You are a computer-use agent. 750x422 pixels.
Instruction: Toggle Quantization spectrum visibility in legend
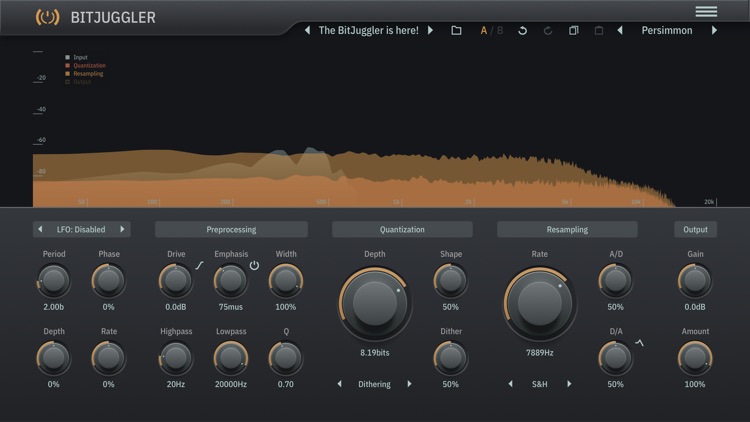coord(86,66)
